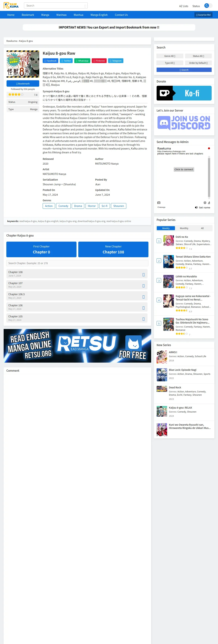Open the Comedy genre tag
The width and height of the screenshot is (218, 644).
pyautogui.click(x=63, y=206)
